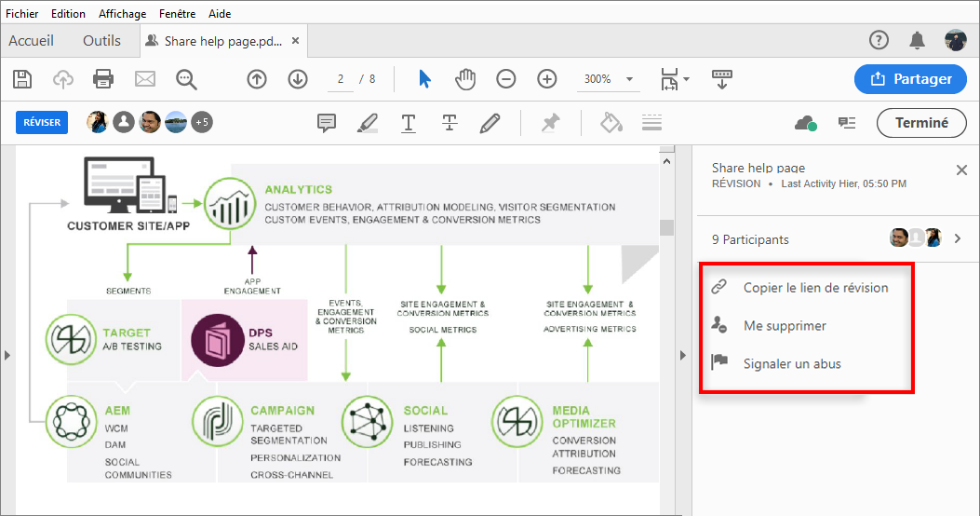Activate the hand pan tool
Viewport: 980px width, 516px height.
tap(465, 79)
